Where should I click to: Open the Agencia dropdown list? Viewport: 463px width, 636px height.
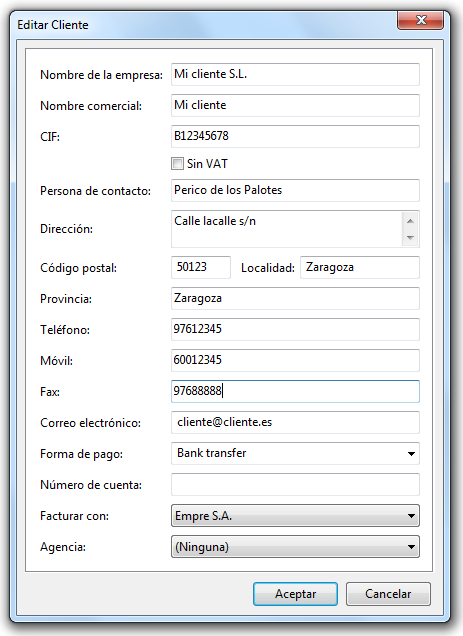[295, 547]
